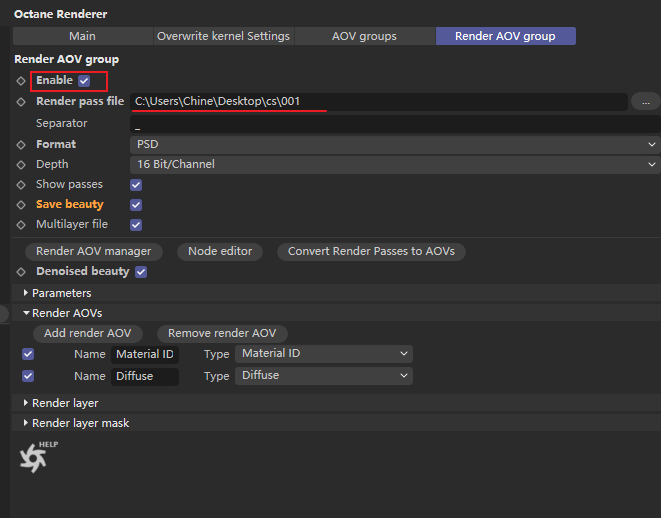Viewport: 661px width, 518px height.
Task: Click keyframe diamond beside Show passes
Action: pyautogui.click(x=21, y=185)
